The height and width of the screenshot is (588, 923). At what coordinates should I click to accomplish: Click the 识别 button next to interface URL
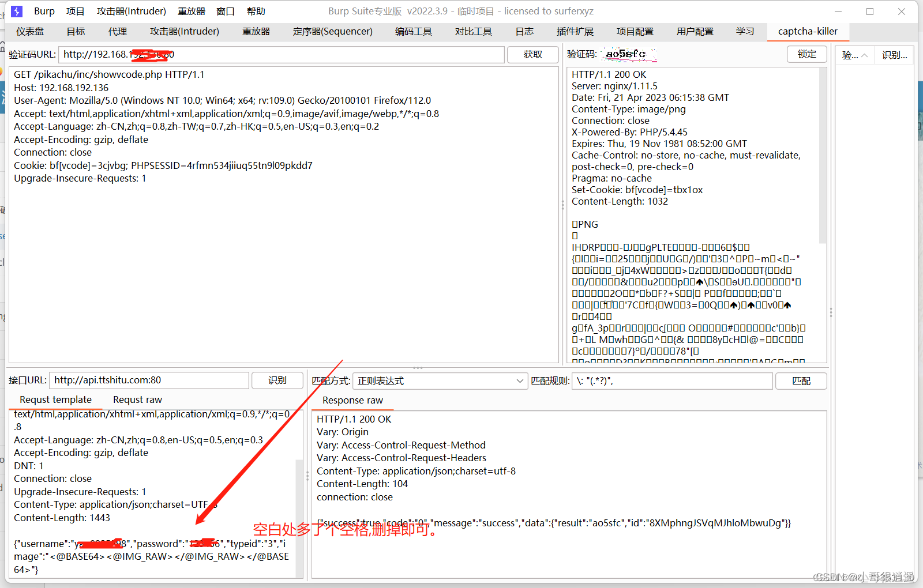coord(277,380)
